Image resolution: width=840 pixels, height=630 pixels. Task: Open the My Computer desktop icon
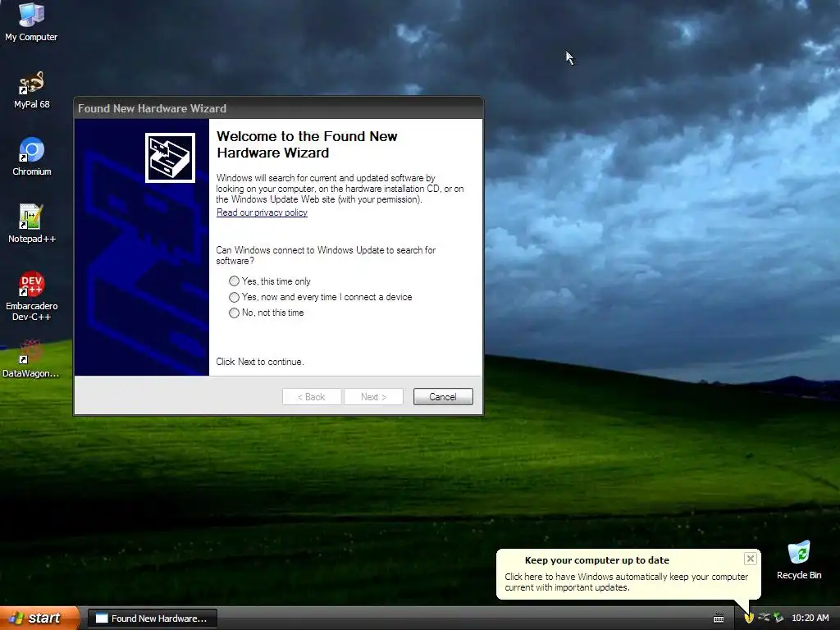[31, 21]
